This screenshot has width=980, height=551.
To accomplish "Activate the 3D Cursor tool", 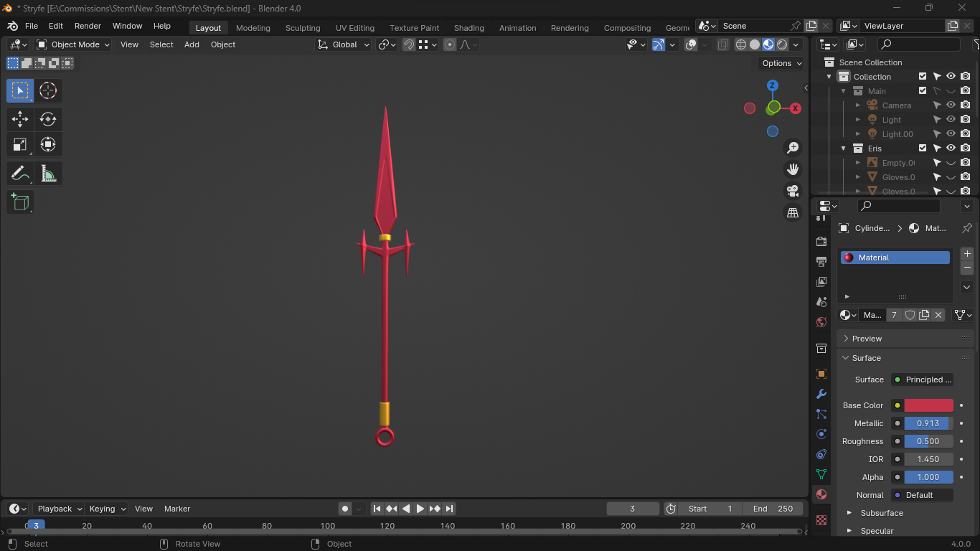I will coord(48,91).
